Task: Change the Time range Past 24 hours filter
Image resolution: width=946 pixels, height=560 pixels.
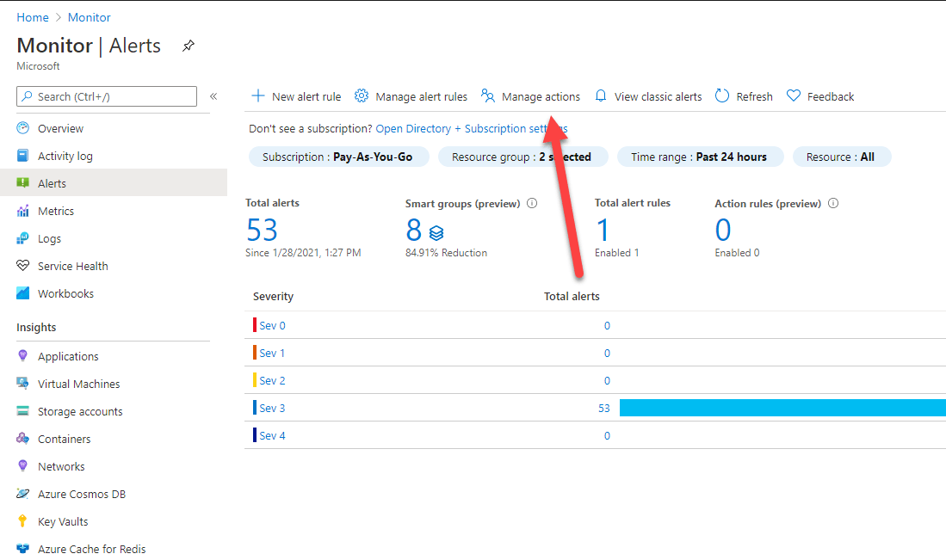Action: tap(699, 157)
